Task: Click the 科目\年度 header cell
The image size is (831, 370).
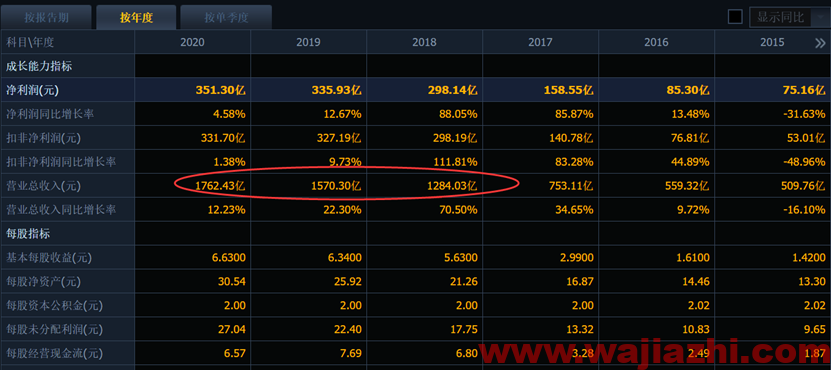Action: tap(30, 42)
